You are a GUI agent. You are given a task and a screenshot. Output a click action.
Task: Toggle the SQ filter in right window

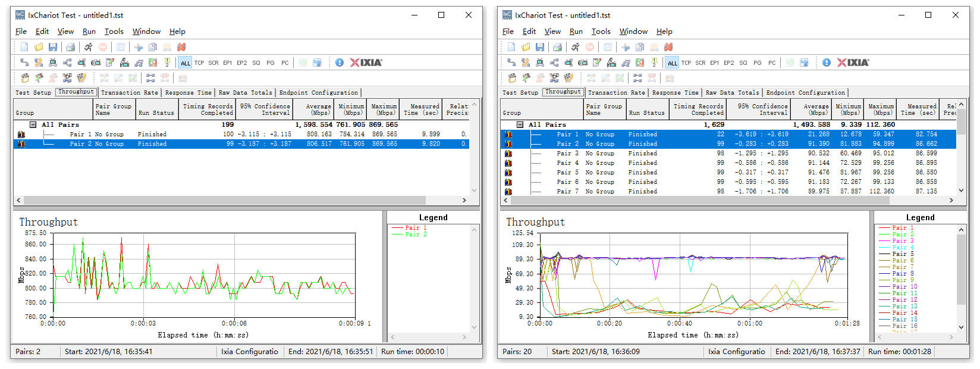[743, 62]
